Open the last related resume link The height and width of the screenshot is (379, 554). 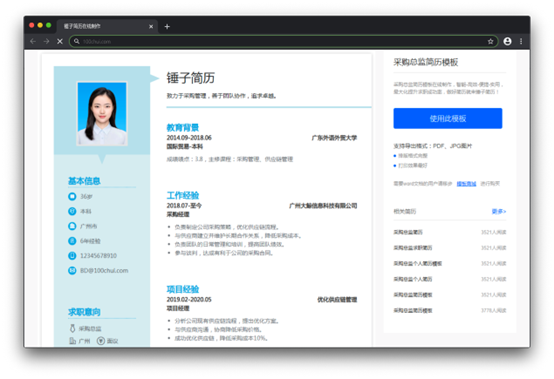point(413,310)
